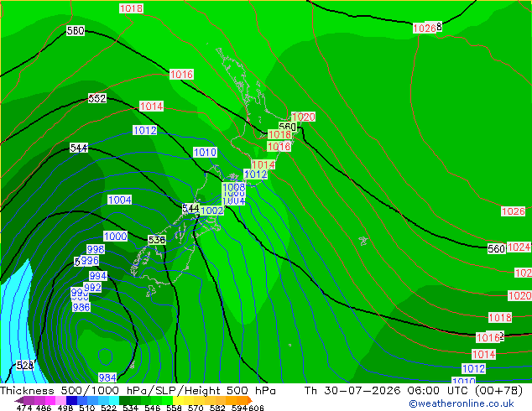Click the 986 isobar label

click(x=81, y=307)
